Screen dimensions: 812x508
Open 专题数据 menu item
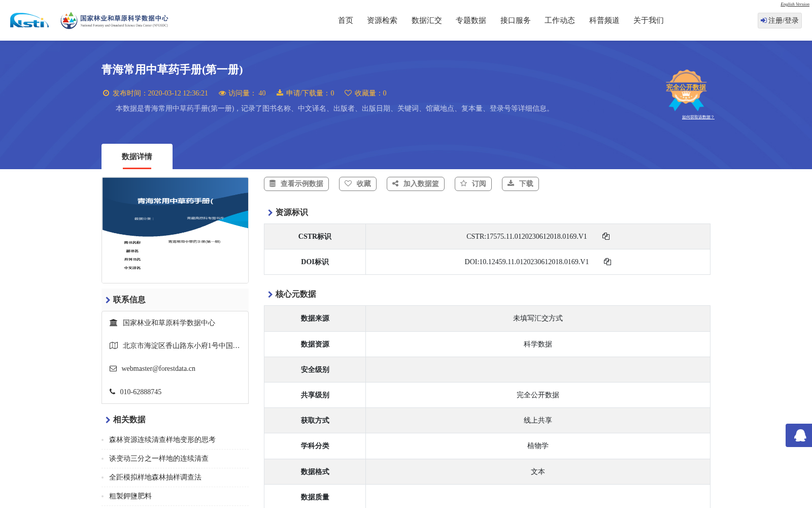(x=471, y=20)
